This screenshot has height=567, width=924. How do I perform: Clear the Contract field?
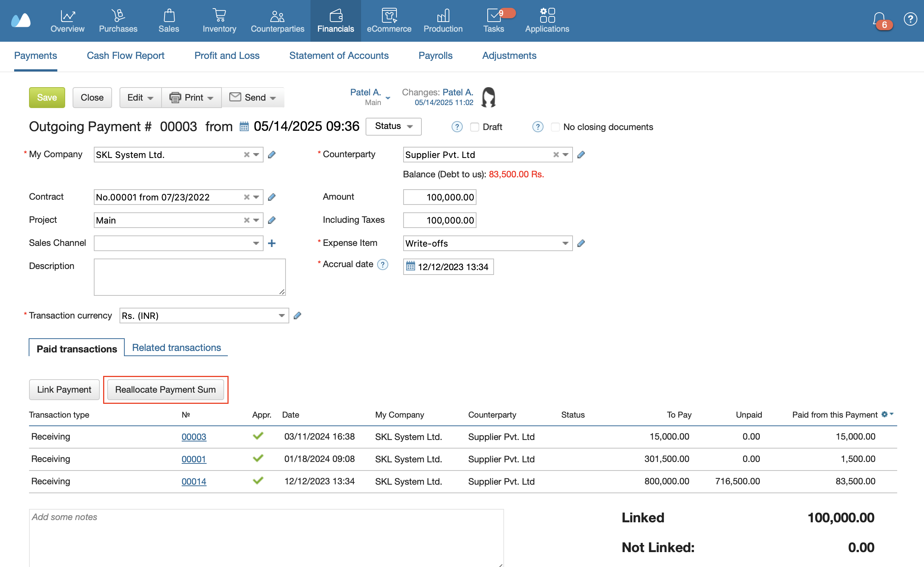click(247, 197)
